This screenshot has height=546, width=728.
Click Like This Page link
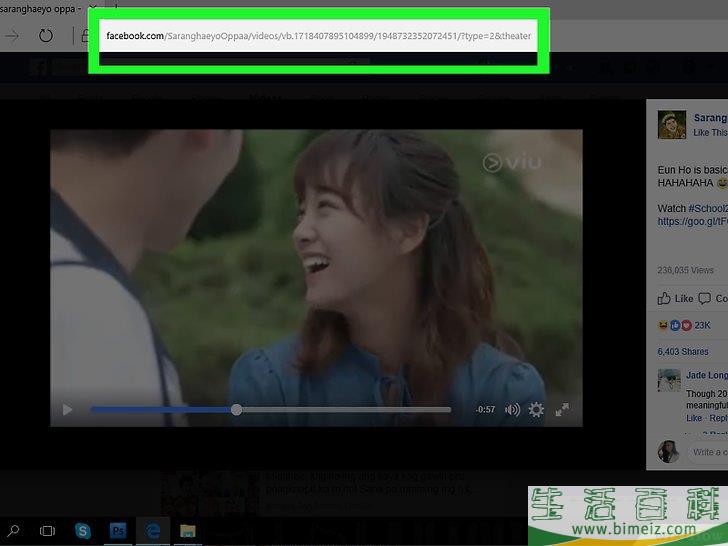710,133
